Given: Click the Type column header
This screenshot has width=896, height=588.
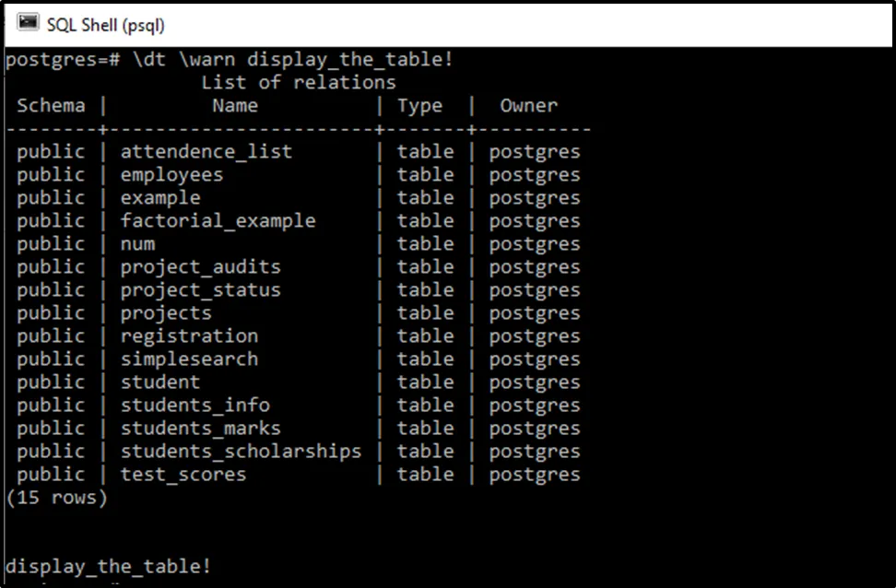Looking at the screenshot, I should (419, 106).
